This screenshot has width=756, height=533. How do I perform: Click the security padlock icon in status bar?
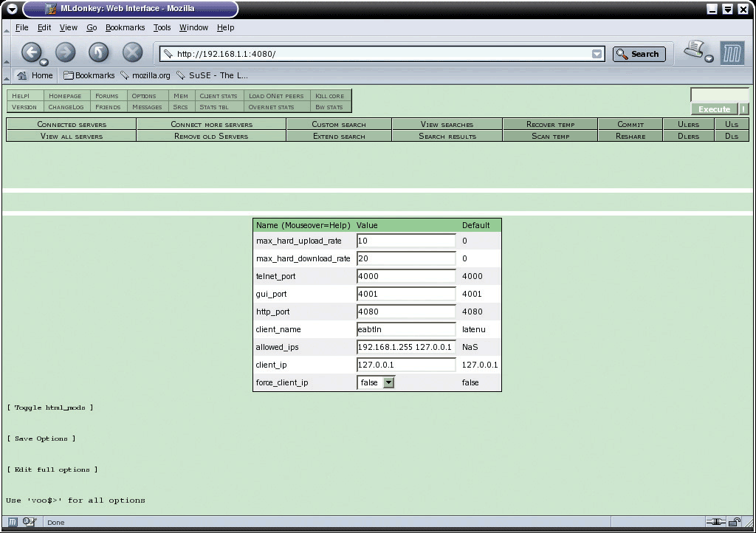coord(735,522)
